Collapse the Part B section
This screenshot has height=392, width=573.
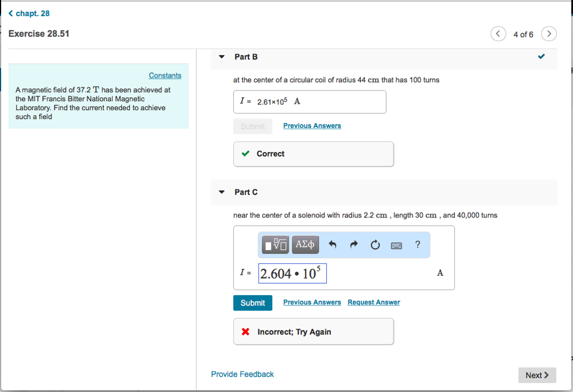[222, 57]
